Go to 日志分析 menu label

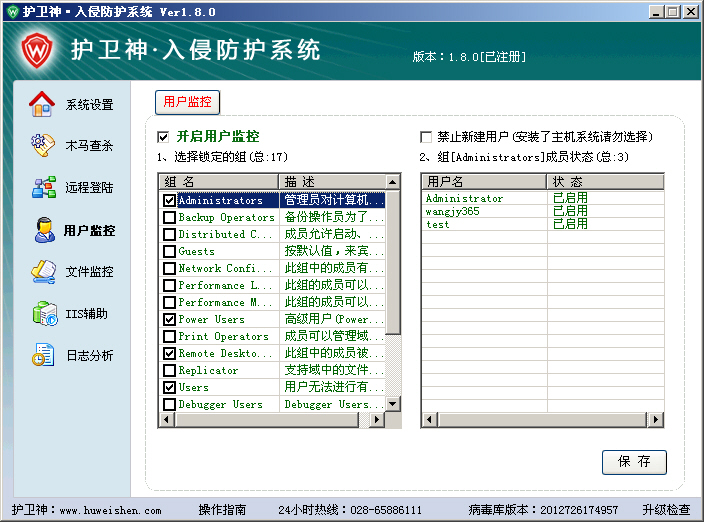pyautogui.click(x=90, y=355)
